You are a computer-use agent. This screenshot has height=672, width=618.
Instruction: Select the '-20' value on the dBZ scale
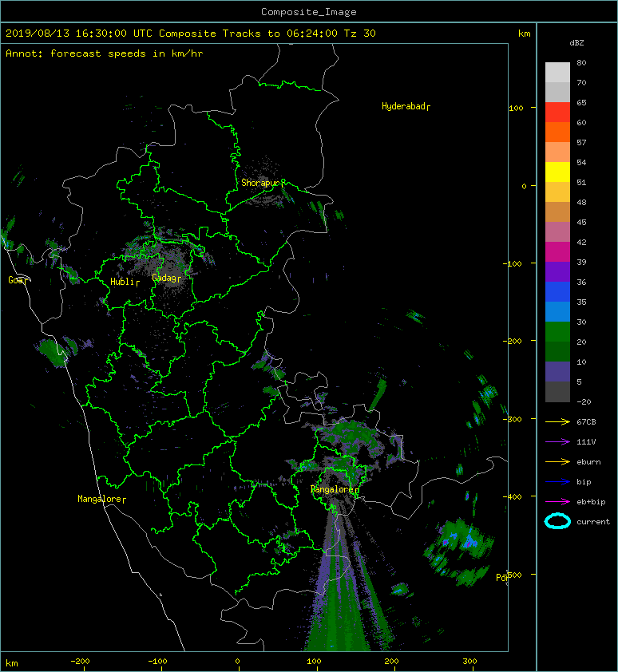point(584,402)
